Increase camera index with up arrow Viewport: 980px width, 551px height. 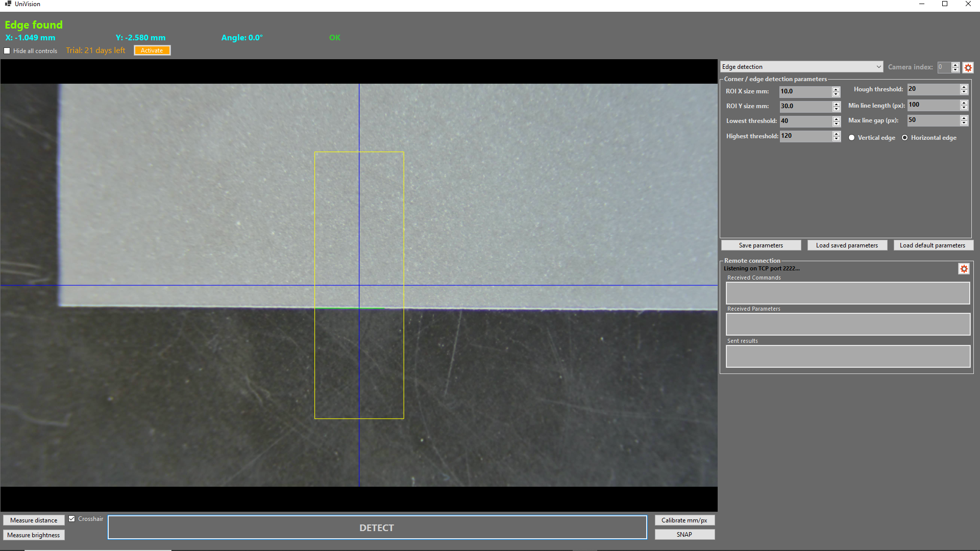(x=955, y=65)
